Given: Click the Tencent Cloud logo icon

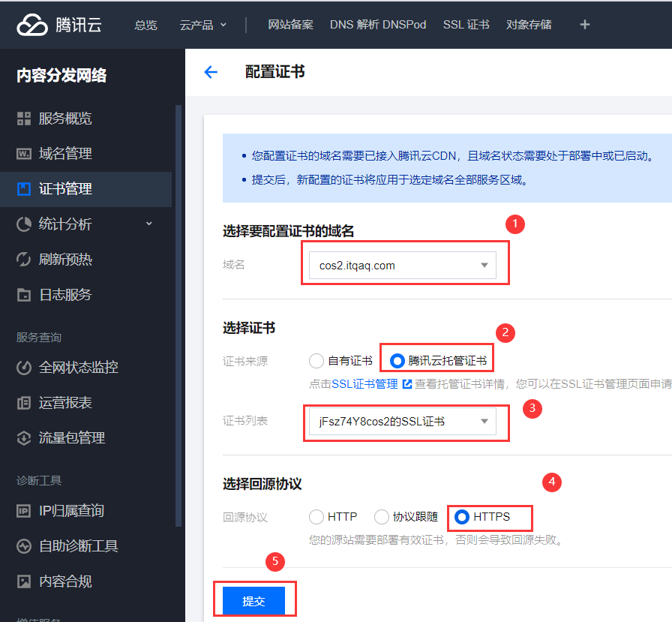Looking at the screenshot, I should click(x=32, y=25).
